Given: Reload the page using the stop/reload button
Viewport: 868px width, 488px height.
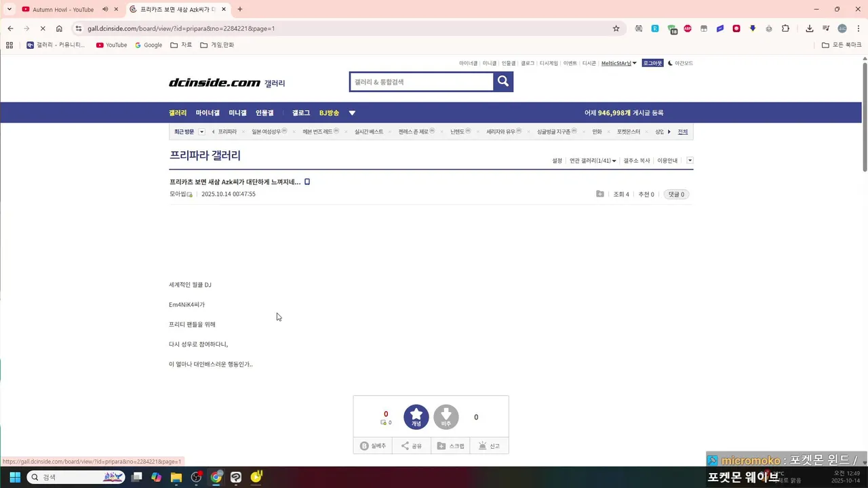Looking at the screenshot, I should pos(43,28).
